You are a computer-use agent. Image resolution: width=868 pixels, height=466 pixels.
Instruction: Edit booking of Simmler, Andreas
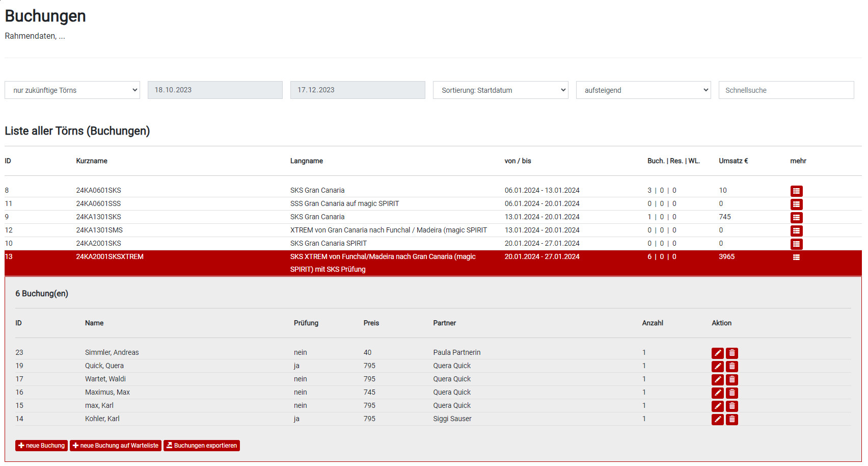pos(717,353)
